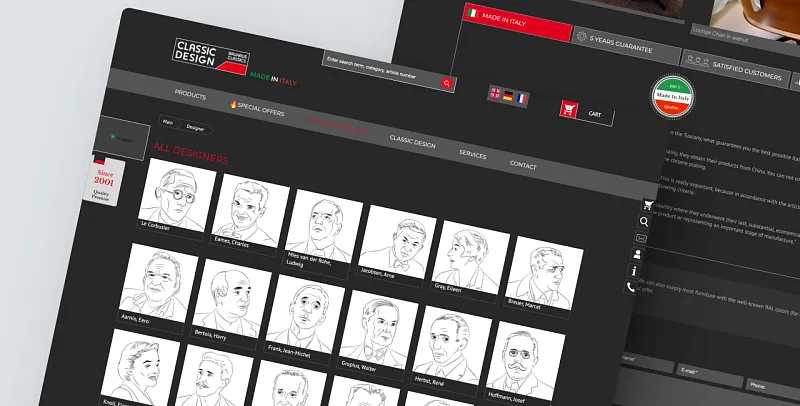Click the Classic Design logo
The height and width of the screenshot is (406, 800).
(211, 57)
